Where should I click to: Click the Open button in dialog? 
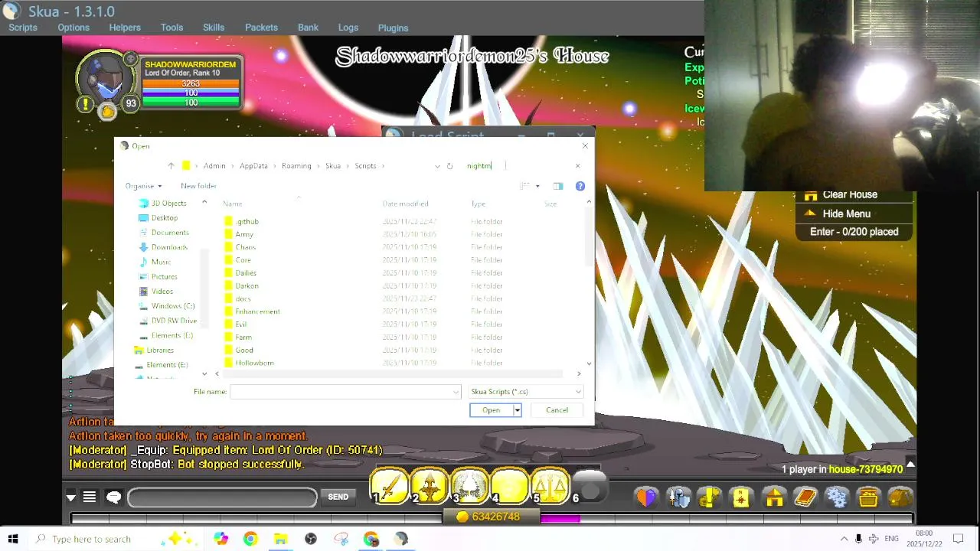[x=491, y=410]
